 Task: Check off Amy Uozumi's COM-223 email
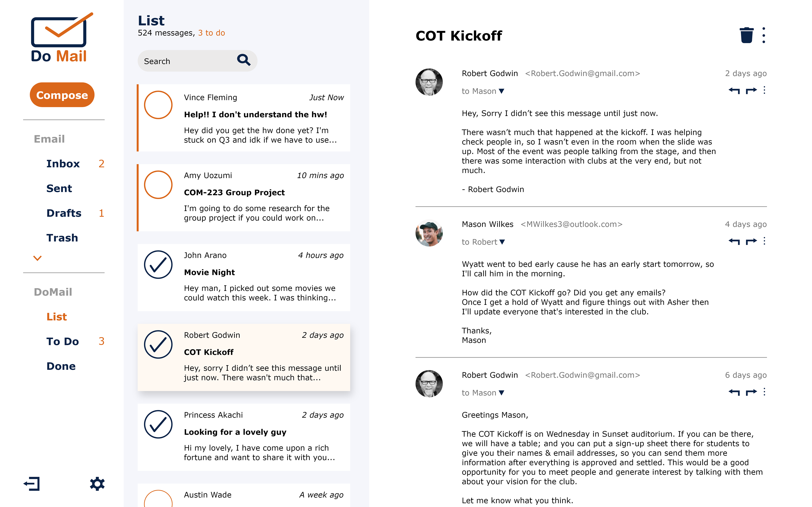click(x=158, y=185)
